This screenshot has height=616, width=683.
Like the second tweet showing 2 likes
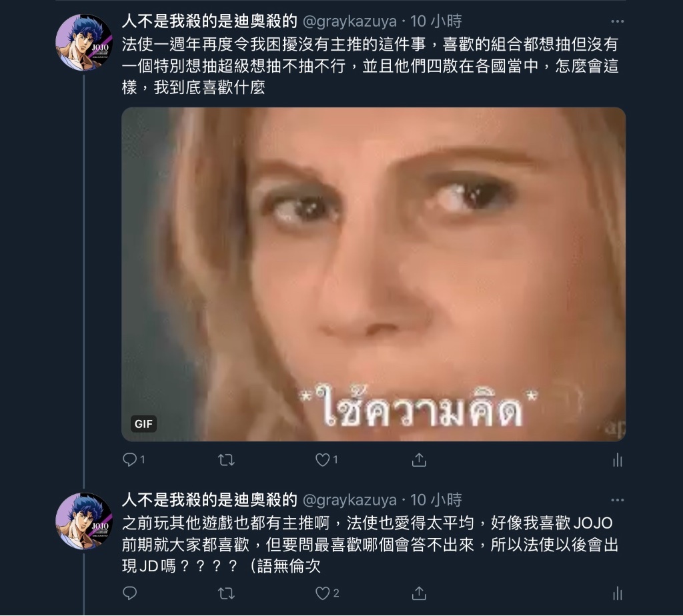click(322, 593)
